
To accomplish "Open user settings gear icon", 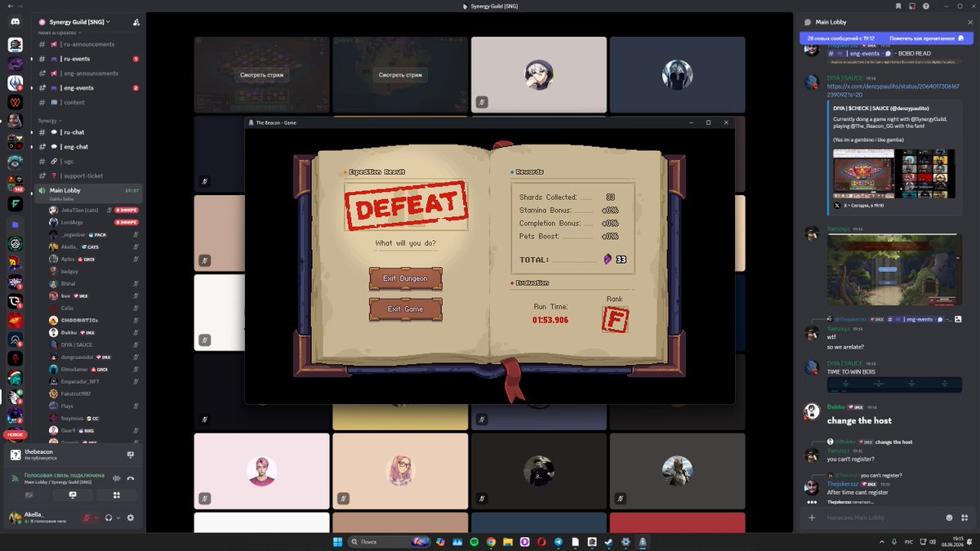I will click(x=130, y=518).
